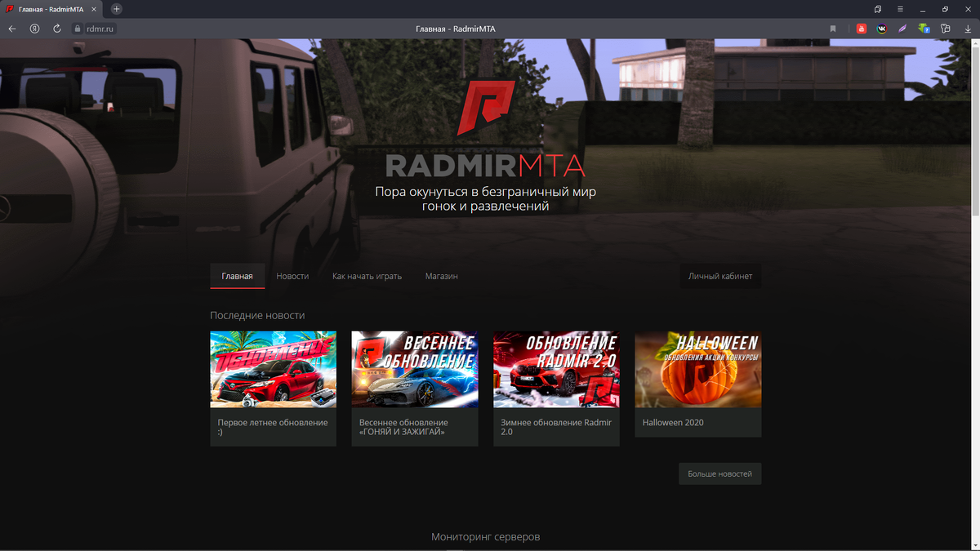Open the Первое летнее обновление news link
Screen dimensions: 980x551
pos(273,427)
